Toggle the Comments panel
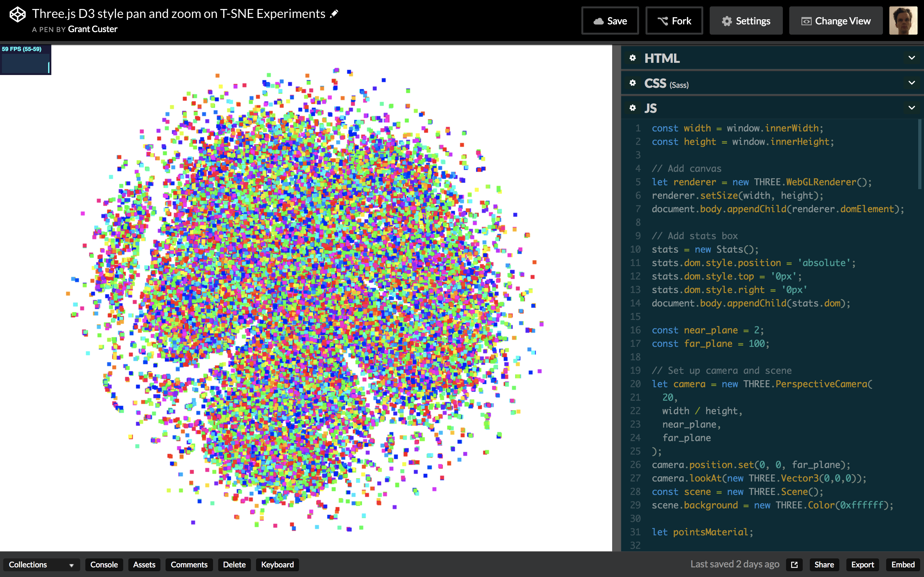The image size is (924, 577). pos(189,564)
